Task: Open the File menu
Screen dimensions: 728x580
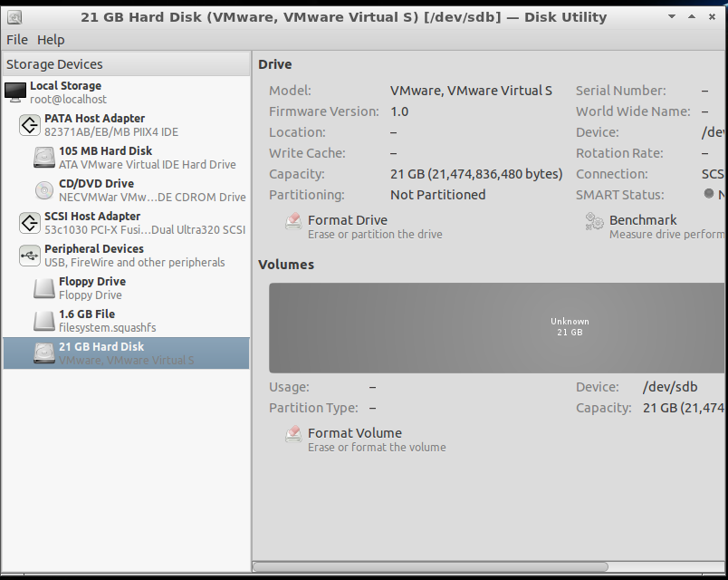Action: (17, 40)
